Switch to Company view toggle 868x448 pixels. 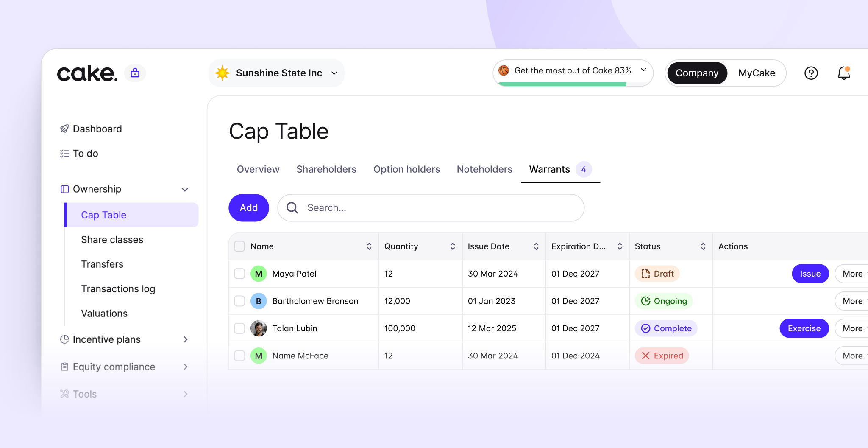point(697,73)
